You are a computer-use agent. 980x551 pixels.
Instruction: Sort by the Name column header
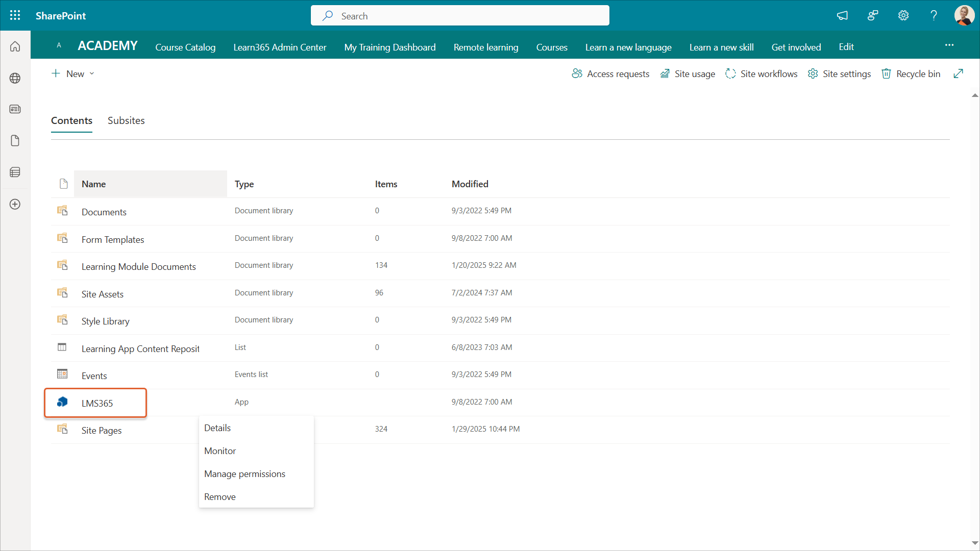151,184
